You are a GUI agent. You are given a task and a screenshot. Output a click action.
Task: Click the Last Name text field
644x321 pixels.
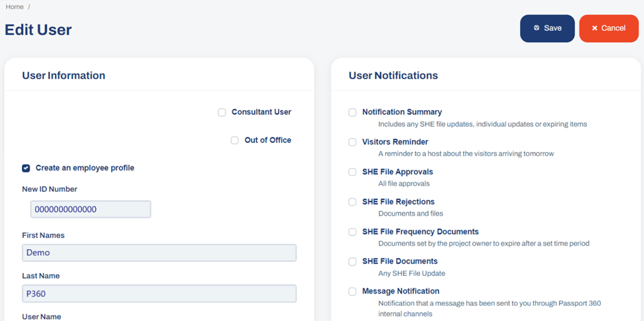160,294
